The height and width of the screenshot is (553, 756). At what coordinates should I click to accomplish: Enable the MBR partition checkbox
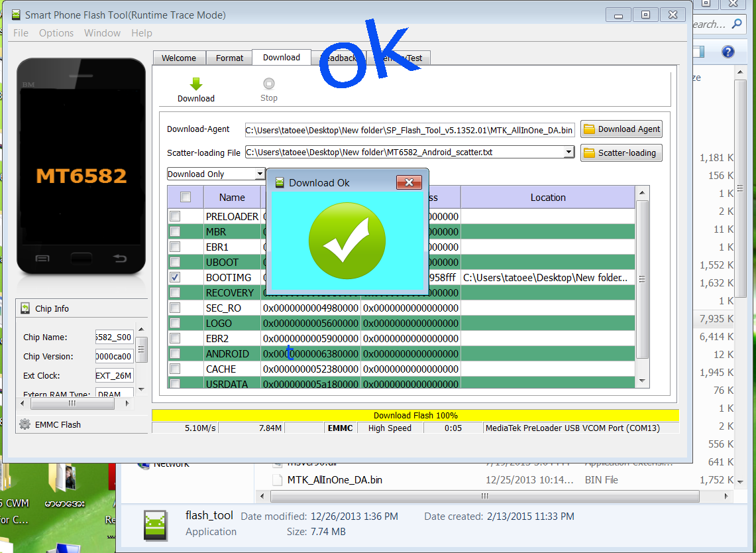pyautogui.click(x=175, y=231)
